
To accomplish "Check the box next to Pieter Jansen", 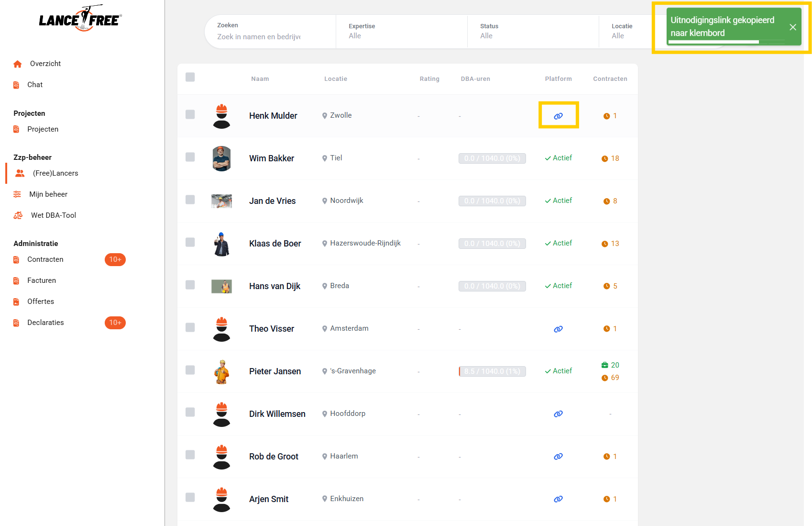I will pos(190,370).
